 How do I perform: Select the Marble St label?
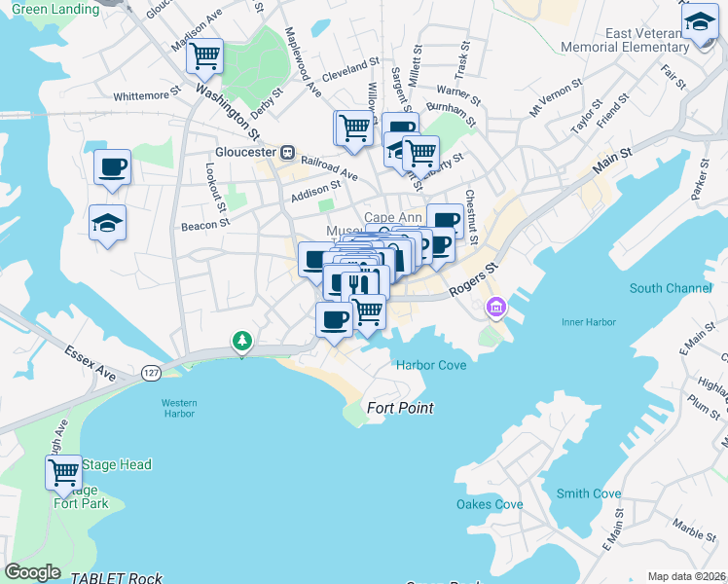click(x=695, y=530)
